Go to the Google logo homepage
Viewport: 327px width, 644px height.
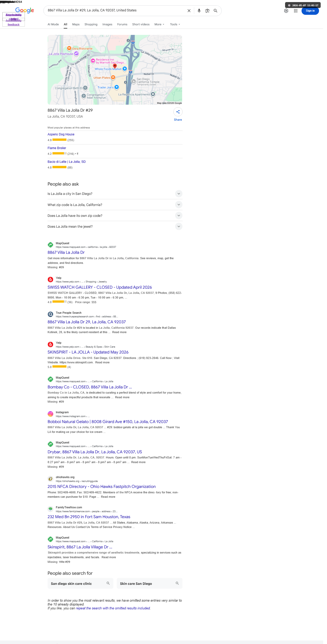pyautogui.click(x=25, y=10)
